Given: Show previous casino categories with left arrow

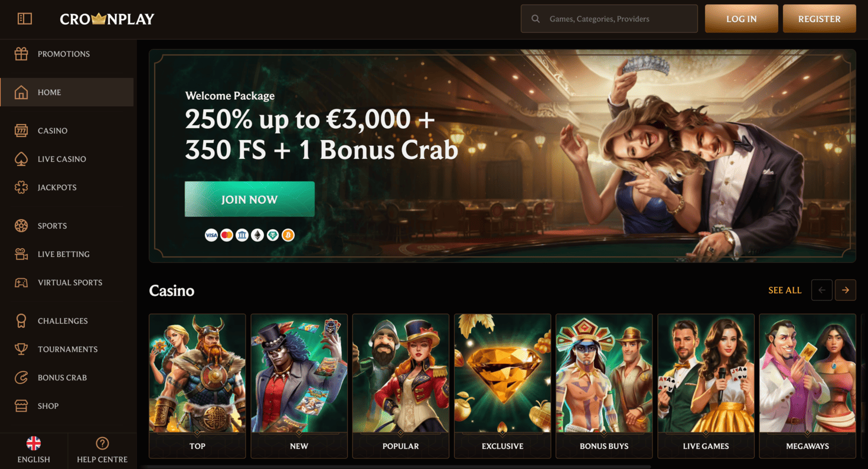Looking at the screenshot, I should tap(822, 290).
